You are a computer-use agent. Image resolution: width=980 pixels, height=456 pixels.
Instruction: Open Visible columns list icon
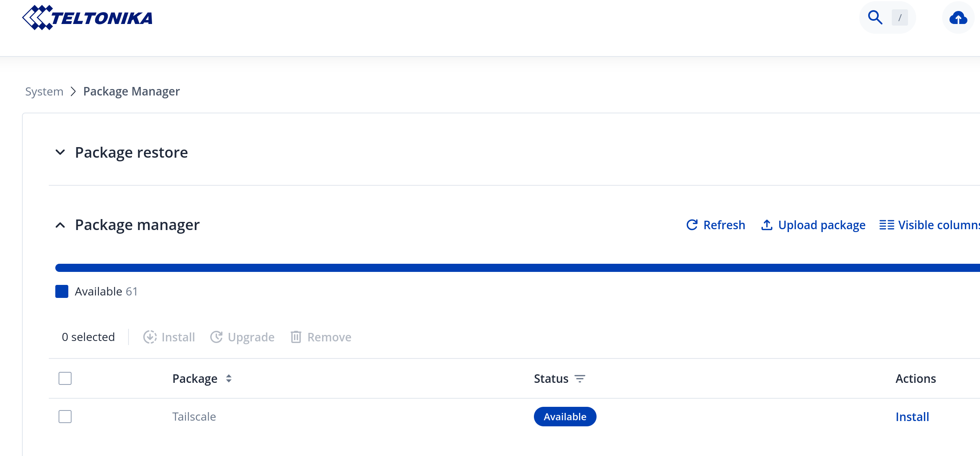pyautogui.click(x=886, y=225)
